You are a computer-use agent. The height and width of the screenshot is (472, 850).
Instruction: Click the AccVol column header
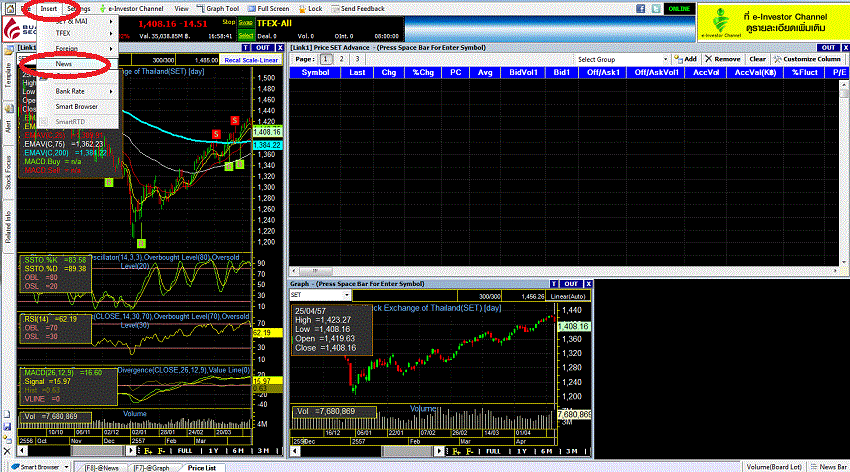(706, 73)
